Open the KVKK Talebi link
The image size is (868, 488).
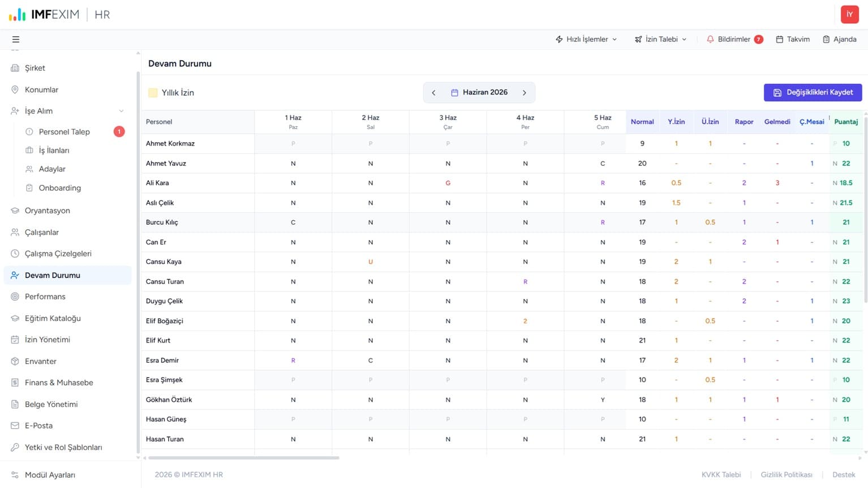pos(721,475)
